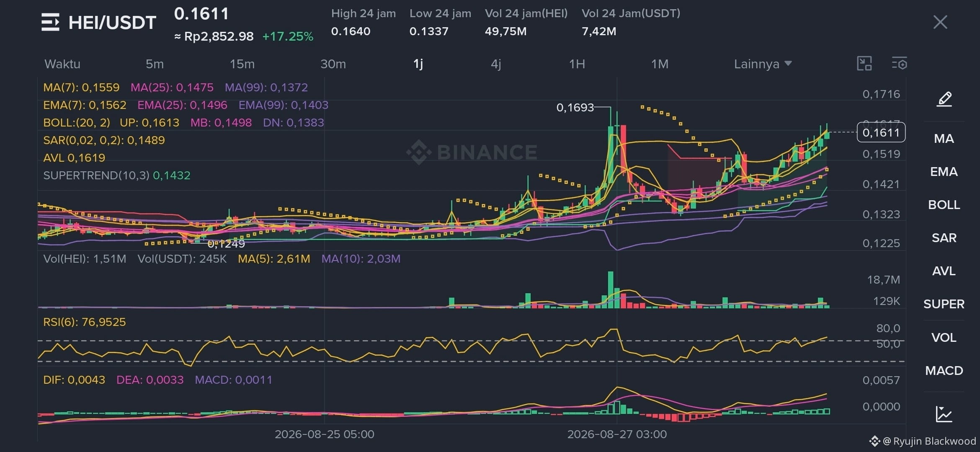Screen dimensions: 980x452
Task: Click the EMA(99): 0,1403 legend
Action: point(284,105)
